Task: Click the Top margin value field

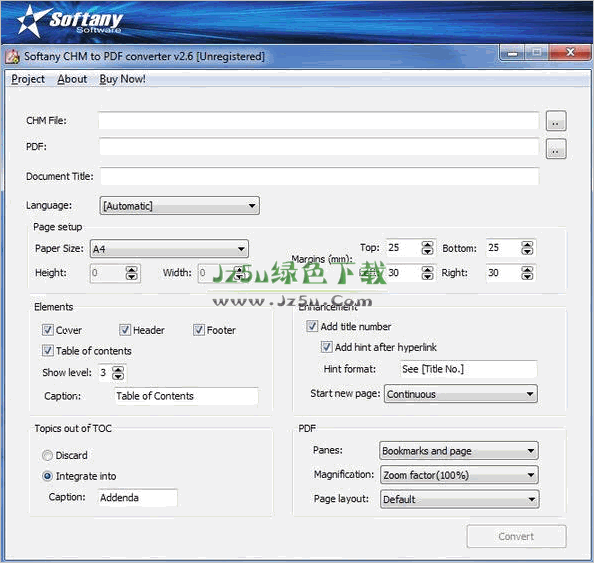Action: pos(403,248)
